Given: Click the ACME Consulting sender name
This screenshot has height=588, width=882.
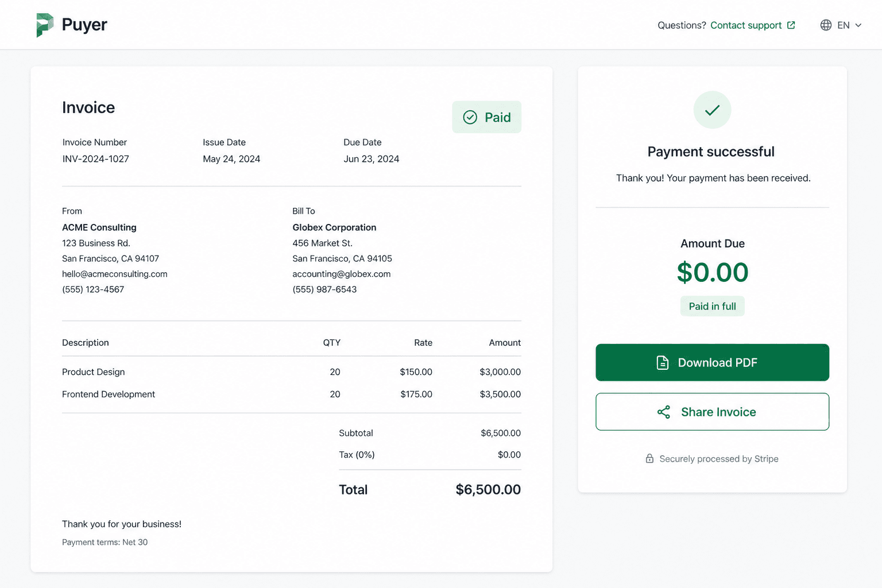Looking at the screenshot, I should (x=99, y=227).
